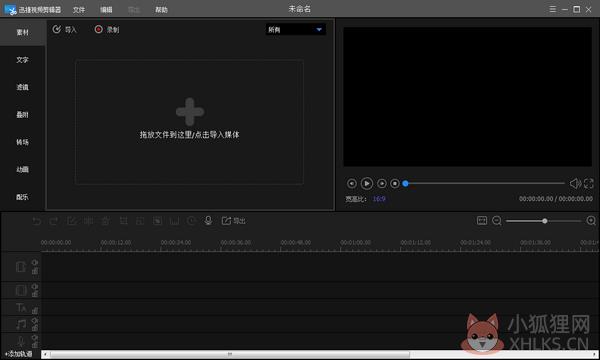Click the Play button under preview
Screen dimensions: 600x360
(x=367, y=184)
